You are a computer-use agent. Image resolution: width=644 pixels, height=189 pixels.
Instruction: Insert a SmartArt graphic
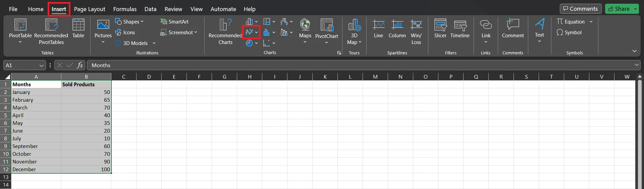[x=174, y=22]
